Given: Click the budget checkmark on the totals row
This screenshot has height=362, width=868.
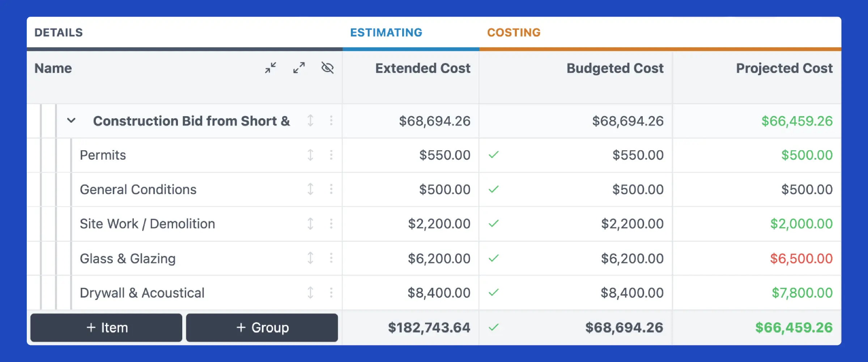Looking at the screenshot, I should pyautogui.click(x=493, y=328).
